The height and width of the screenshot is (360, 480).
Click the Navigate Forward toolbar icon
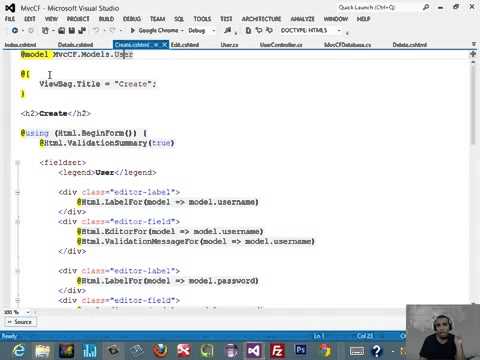pos(31,30)
